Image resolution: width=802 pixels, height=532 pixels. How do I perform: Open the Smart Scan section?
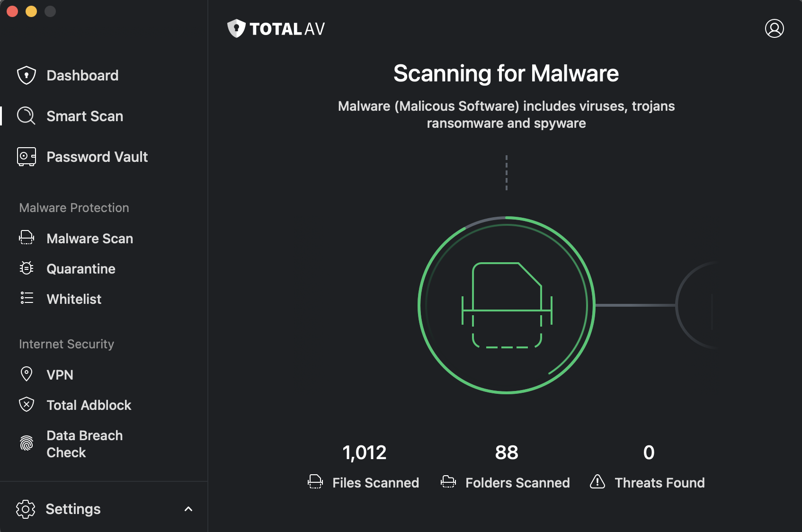click(x=84, y=115)
